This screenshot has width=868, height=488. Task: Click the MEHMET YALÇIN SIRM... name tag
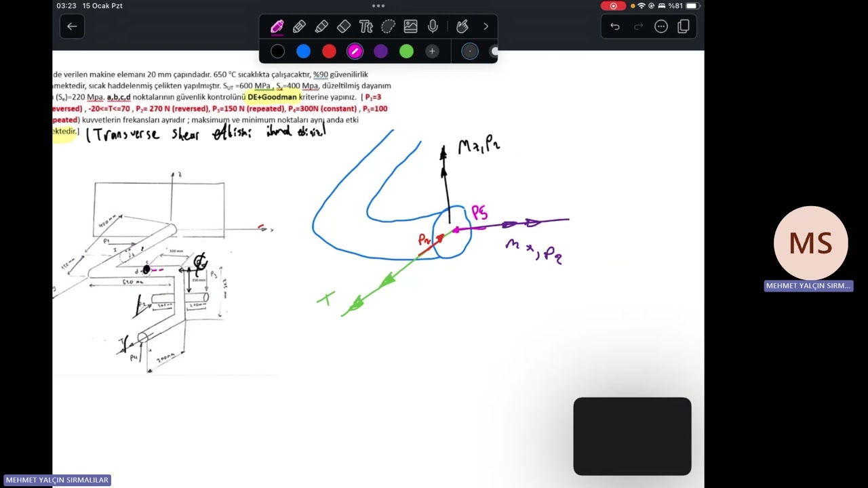[x=808, y=286]
